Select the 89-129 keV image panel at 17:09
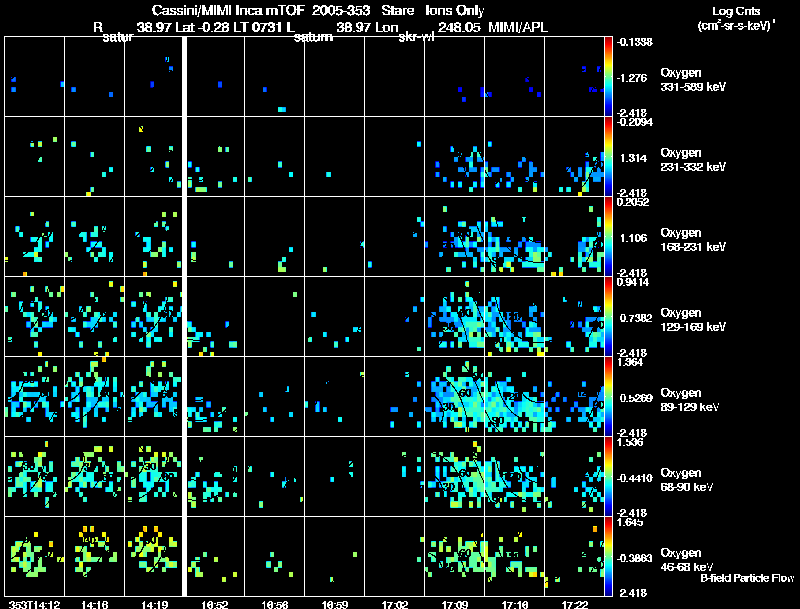 click(455, 397)
